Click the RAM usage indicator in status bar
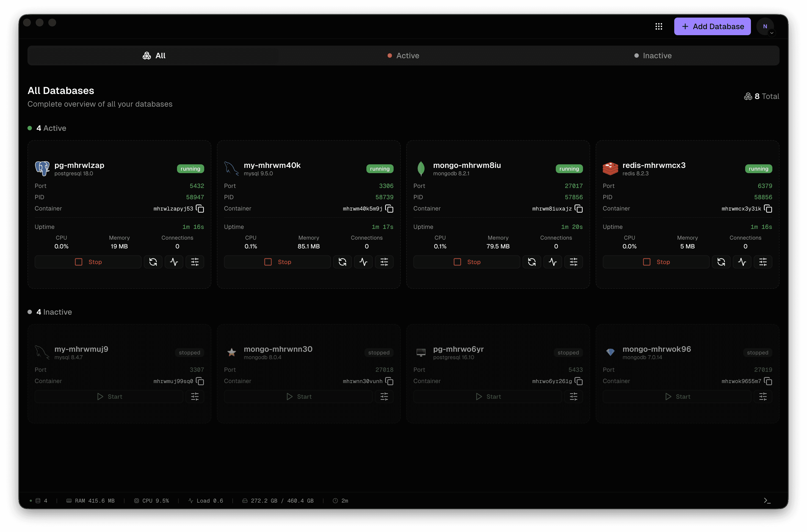Viewport: 807px width, 532px height. click(91, 500)
